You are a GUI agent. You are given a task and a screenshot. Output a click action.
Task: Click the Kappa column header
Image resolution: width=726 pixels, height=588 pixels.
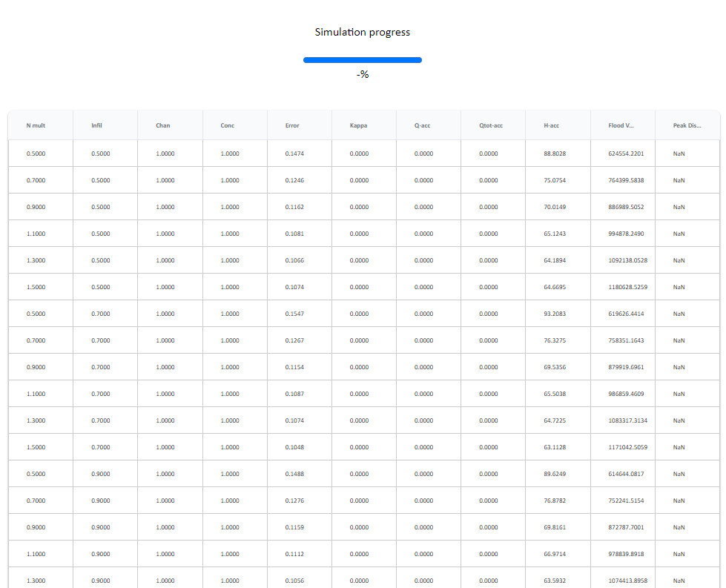click(x=358, y=125)
